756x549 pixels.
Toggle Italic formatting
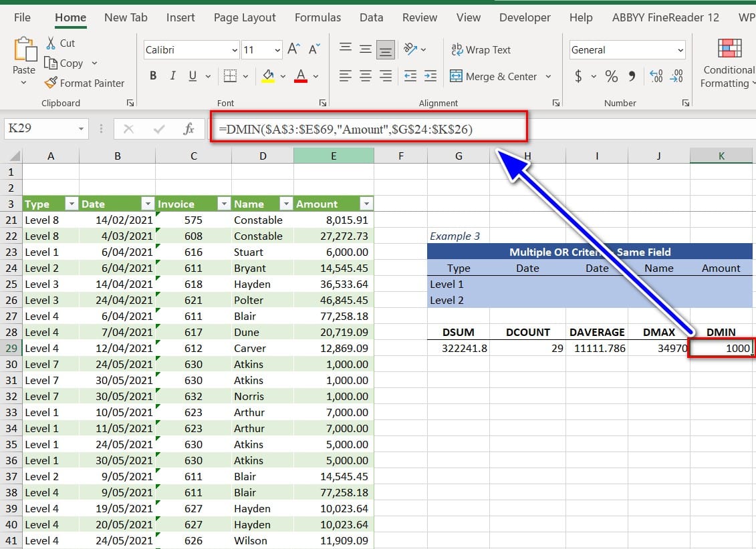tap(173, 76)
